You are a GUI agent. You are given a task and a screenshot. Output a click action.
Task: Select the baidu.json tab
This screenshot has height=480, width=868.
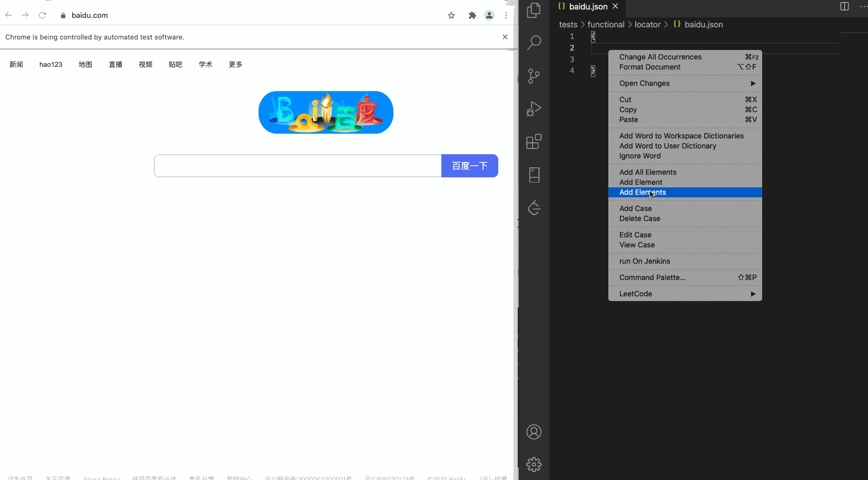pyautogui.click(x=588, y=6)
